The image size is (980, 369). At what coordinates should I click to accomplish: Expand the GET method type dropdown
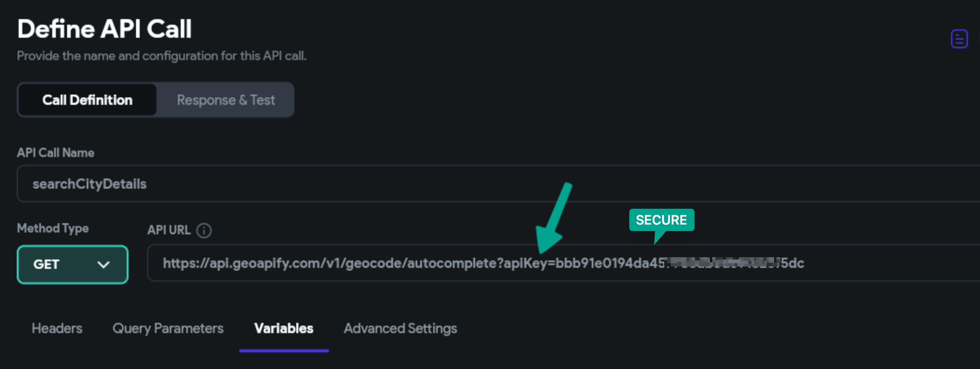(73, 264)
